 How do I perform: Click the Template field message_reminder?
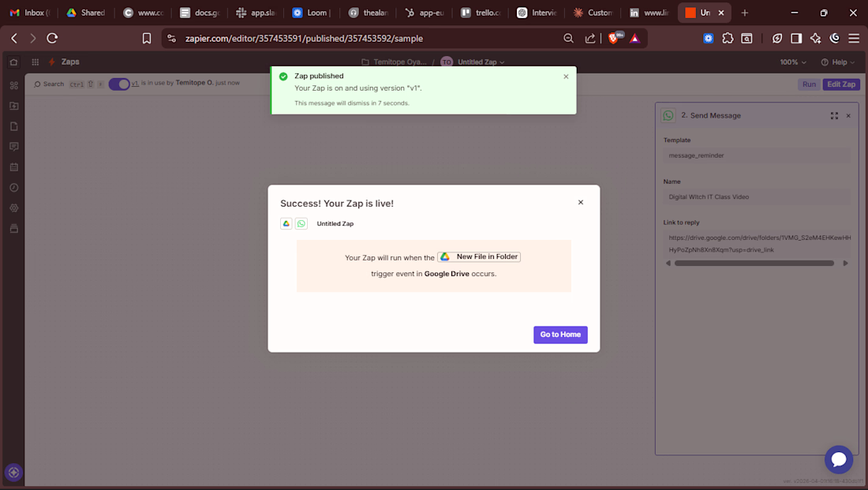(x=756, y=155)
